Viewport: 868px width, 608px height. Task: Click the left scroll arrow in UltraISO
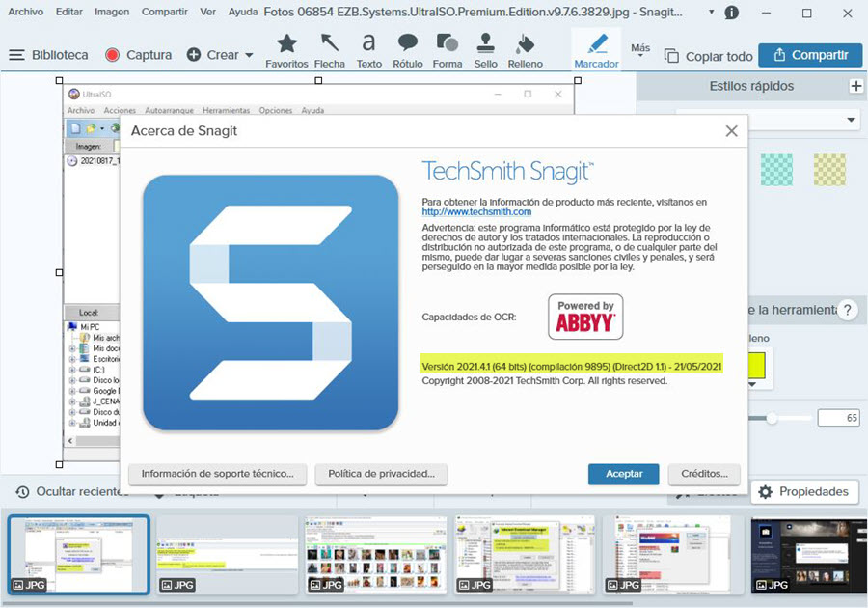pyautogui.click(x=70, y=441)
